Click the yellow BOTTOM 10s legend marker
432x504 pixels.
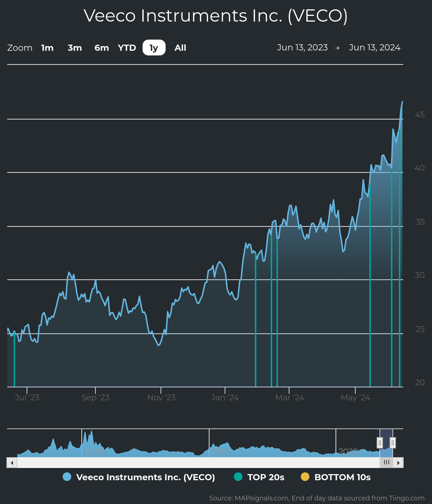coord(305,477)
